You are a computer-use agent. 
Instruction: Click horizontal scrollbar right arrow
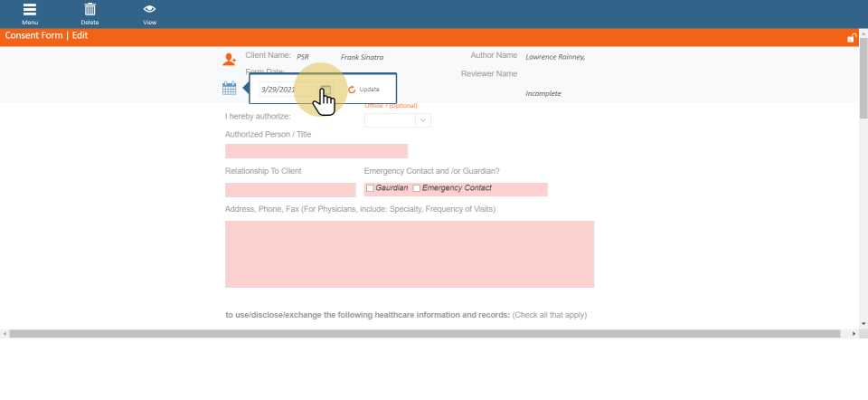coord(854,333)
